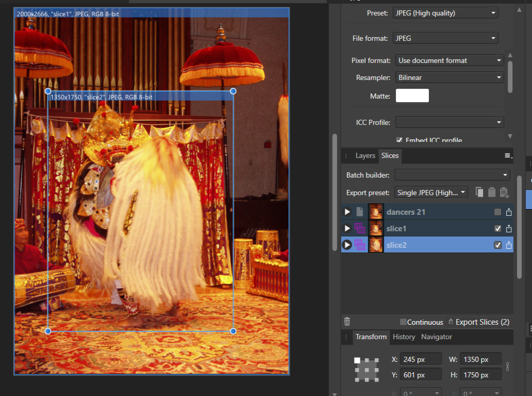The image size is (532, 396).
Task: Uncheck Embed ICC profile
Action: (399, 140)
